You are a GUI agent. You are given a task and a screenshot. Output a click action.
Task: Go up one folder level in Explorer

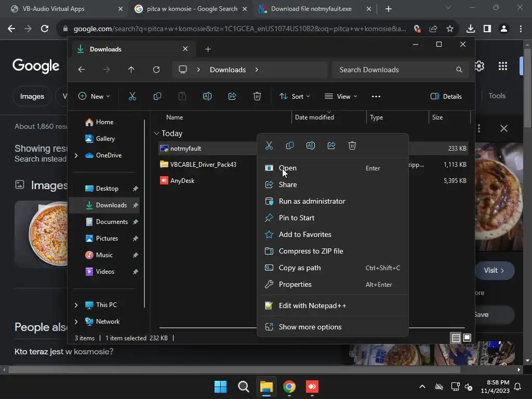click(131, 70)
